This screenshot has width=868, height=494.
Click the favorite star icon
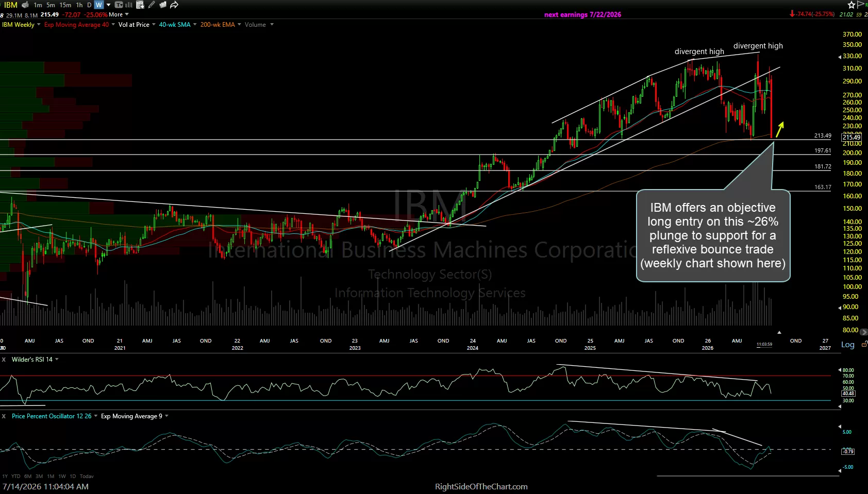click(x=852, y=5)
